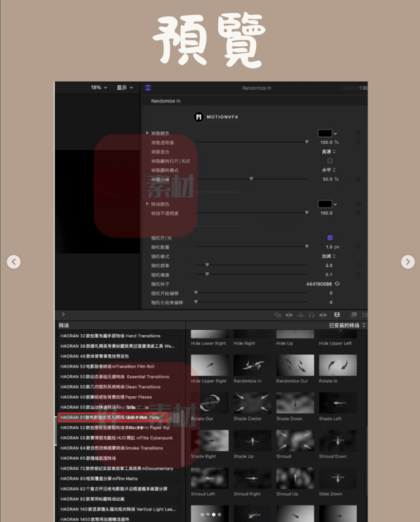
Task: Add keyframe for 渐隐边缘 50.0 %
Action: click(358, 179)
